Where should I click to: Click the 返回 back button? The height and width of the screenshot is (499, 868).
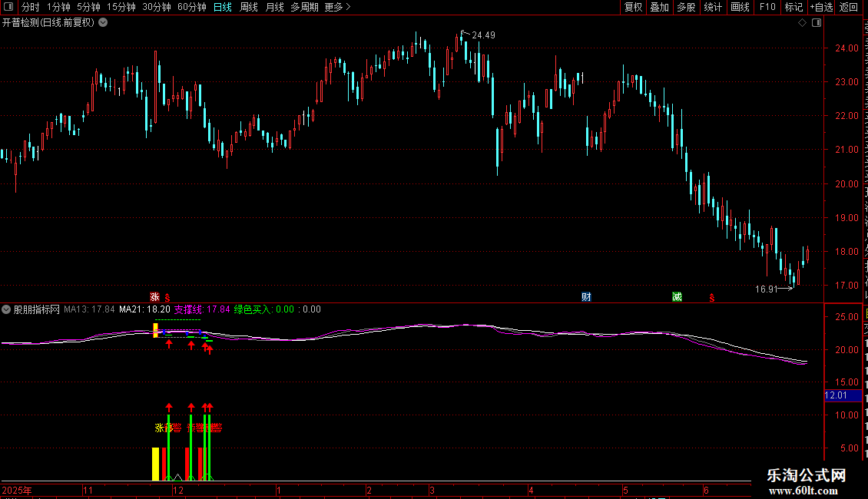coord(849,7)
